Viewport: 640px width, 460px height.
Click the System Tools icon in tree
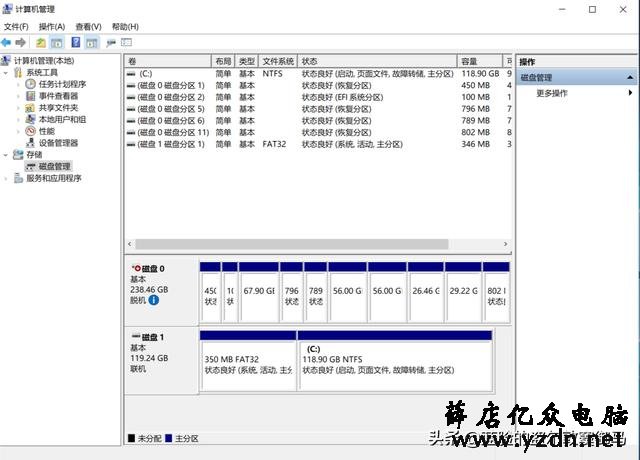coord(18,73)
